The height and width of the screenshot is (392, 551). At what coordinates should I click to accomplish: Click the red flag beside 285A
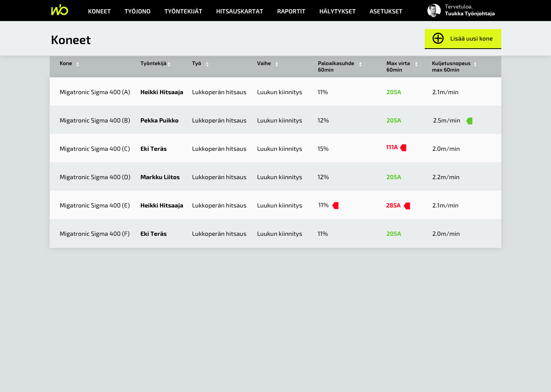pos(406,206)
